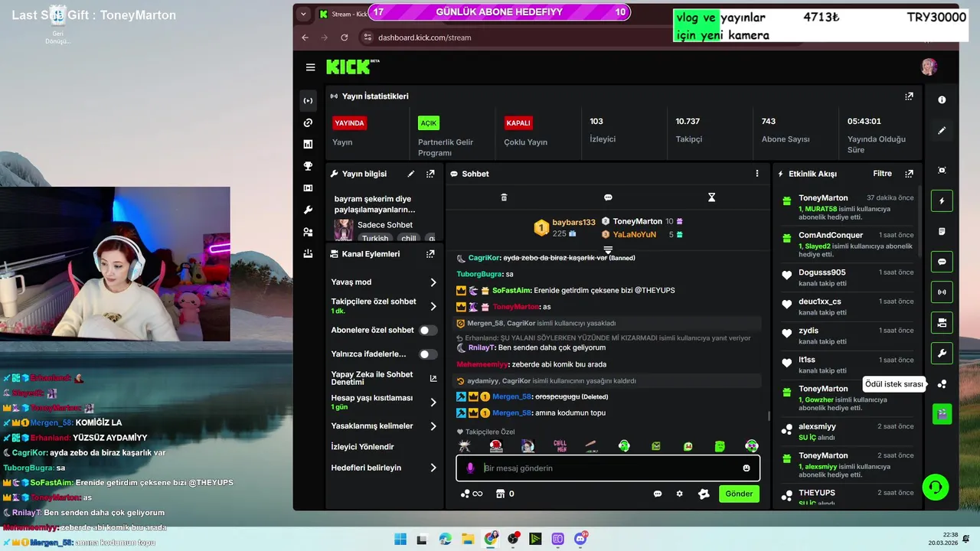Open Discord from the taskbar
Image resolution: width=980 pixels, height=551 pixels.
[581, 539]
